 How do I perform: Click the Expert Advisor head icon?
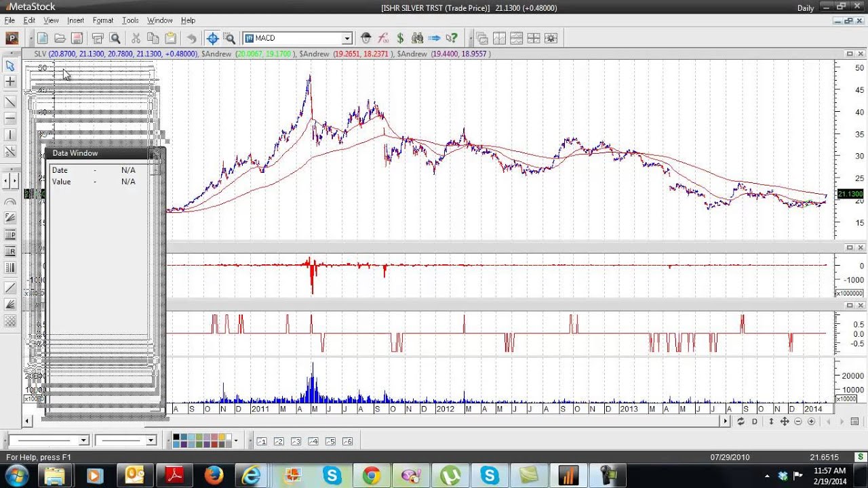(x=366, y=39)
